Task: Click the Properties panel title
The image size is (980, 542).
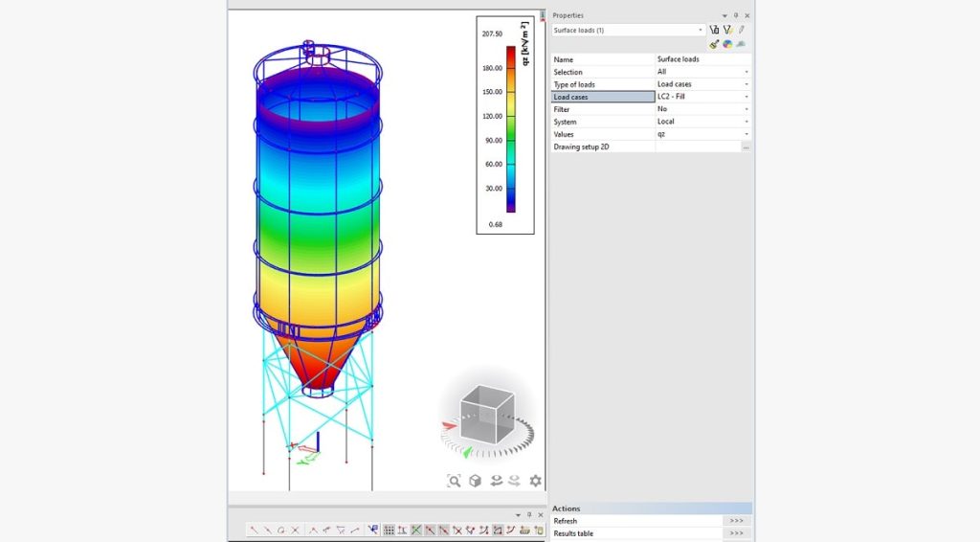Action: [568, 15]
